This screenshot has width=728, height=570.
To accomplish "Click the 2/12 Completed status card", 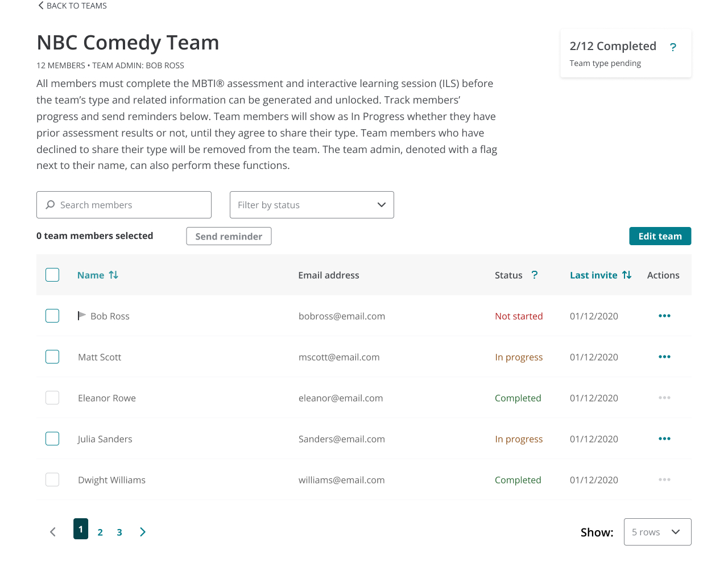I will tap(626, 53).
